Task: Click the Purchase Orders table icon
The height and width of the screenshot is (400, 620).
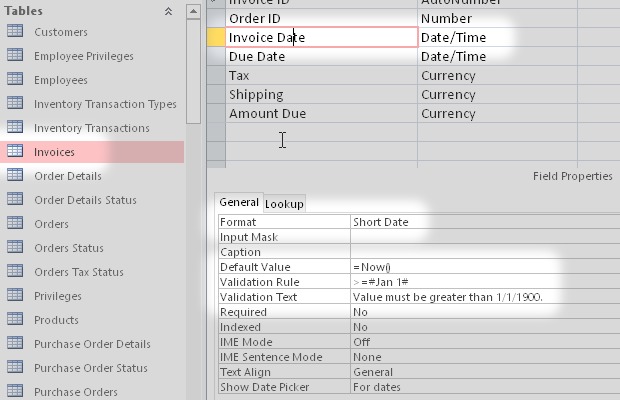Action: pyautogui.click(x=15, y=392)
